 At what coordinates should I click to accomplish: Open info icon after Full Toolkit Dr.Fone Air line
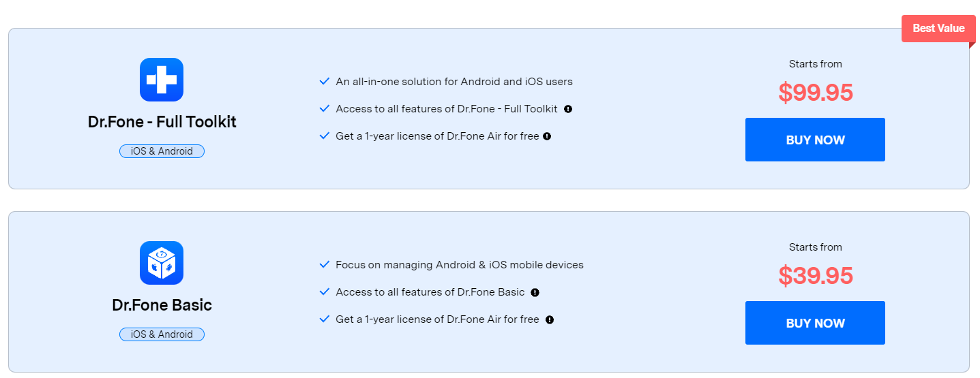point(547,136)
